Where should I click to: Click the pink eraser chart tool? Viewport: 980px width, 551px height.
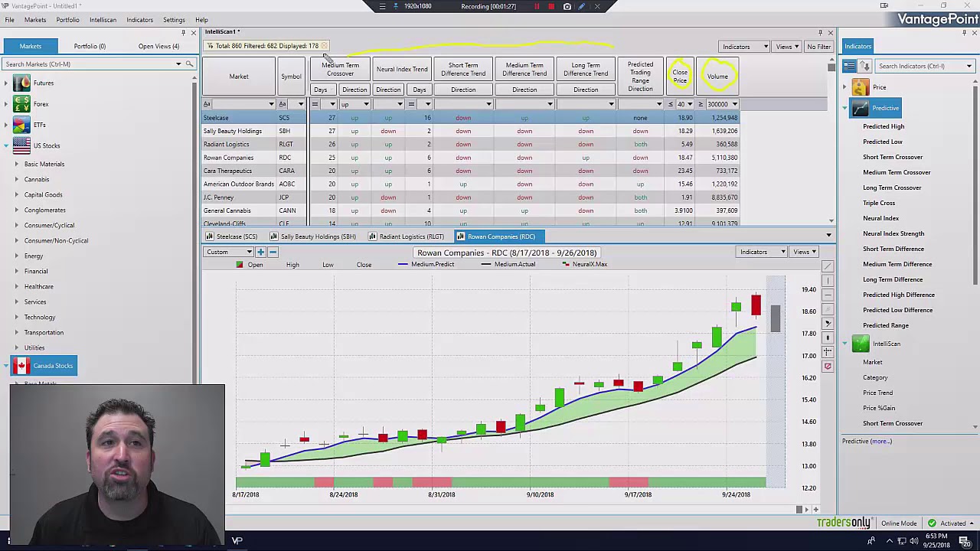pos(828,367)
